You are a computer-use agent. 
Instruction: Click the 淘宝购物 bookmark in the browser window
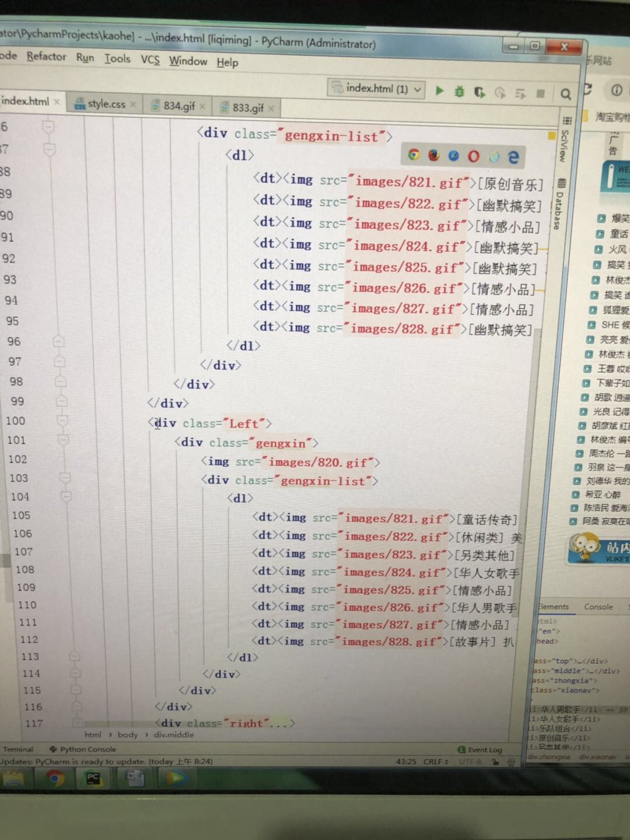[x=611, y=117]
